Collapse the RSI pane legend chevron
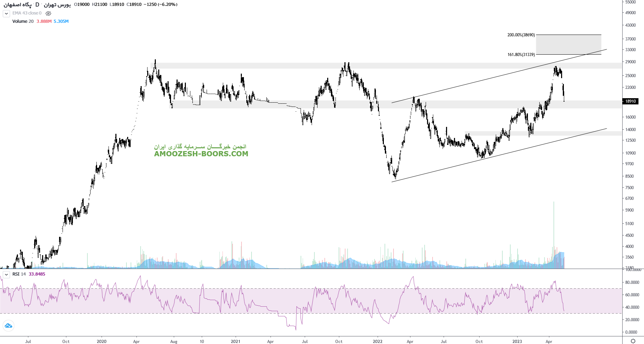The height and width of the screenshot is (344, 644). tap(6, 275)
